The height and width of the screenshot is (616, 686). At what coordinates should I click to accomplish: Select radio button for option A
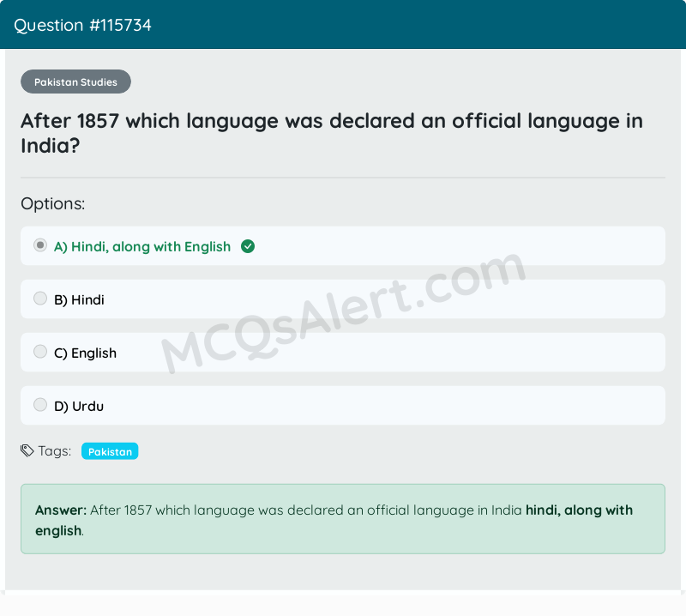pos(39,245)
